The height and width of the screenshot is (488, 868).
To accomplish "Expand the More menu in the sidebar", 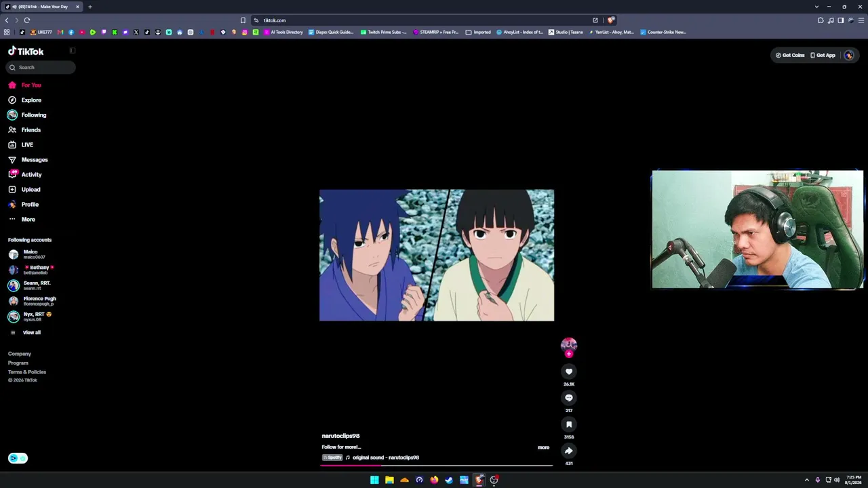I will click(x=22, y=219).
